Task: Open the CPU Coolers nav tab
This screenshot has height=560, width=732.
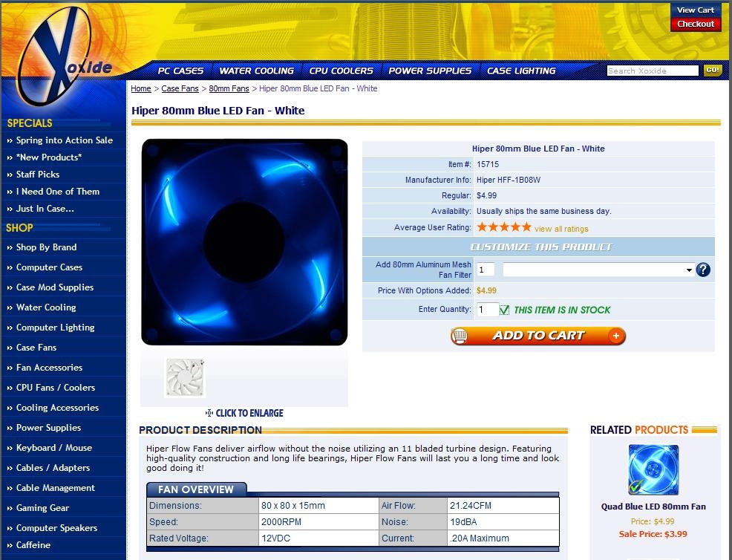Action: click(342, 71)
